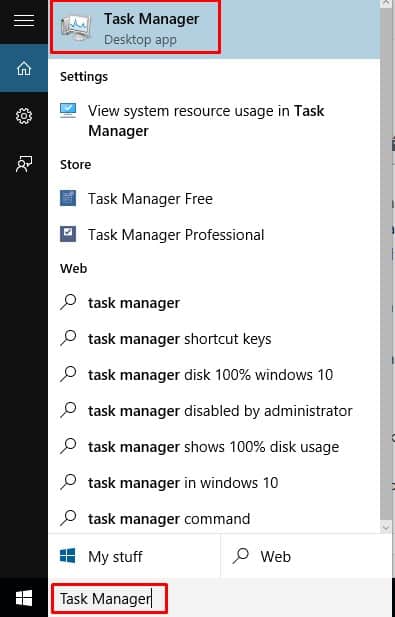Image resolution: width=395 pixels, height=617 pixels.
Task: Open the Windows Start button
Action: click(24, 598)
